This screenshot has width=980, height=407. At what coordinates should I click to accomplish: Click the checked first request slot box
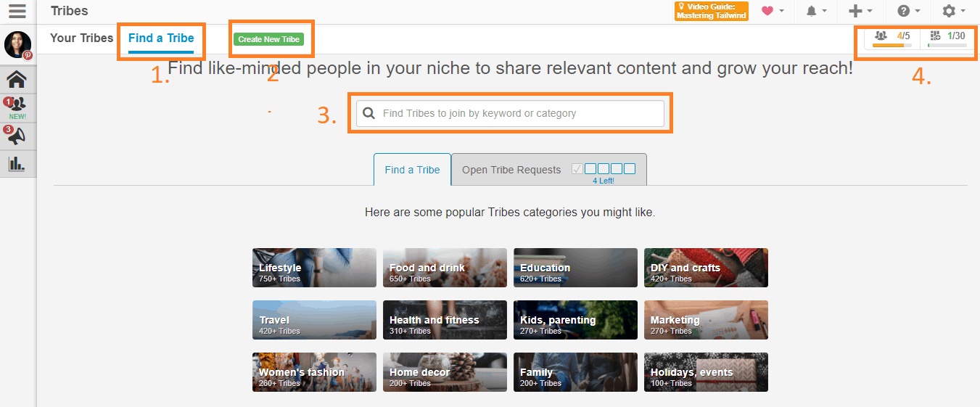point(577,169)
